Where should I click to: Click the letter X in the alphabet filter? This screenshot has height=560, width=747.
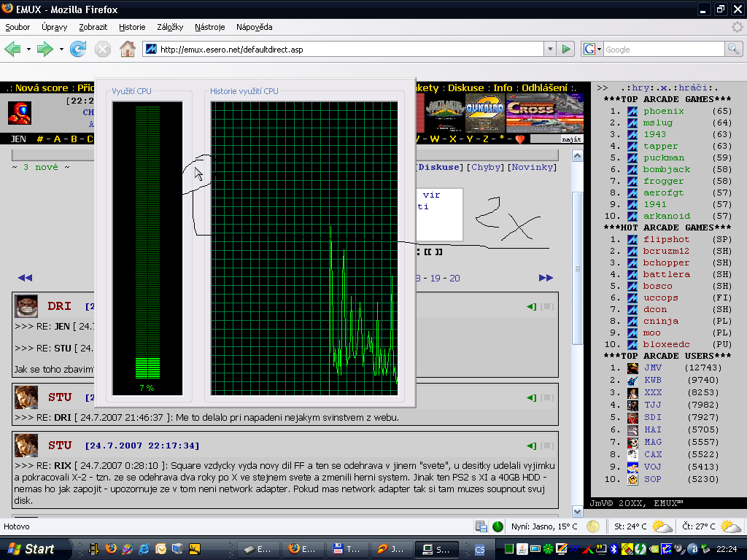tap(452, 139)
